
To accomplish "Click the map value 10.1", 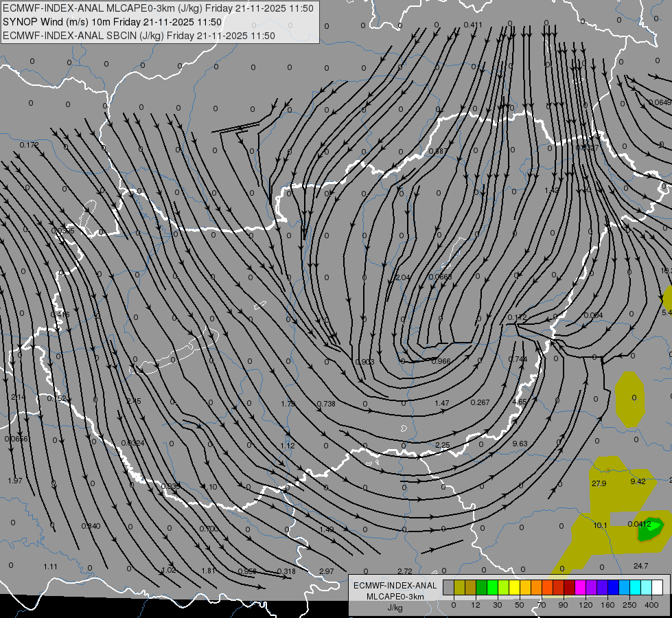I will (x=601, y=525).
